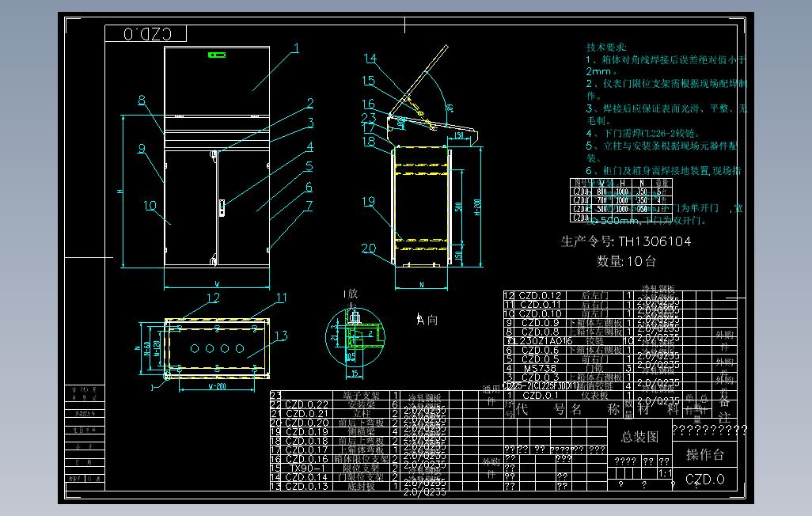Viewport: 812px width, 516px height.
Task: Click the 备注 column header
Action: pos(724,409)
